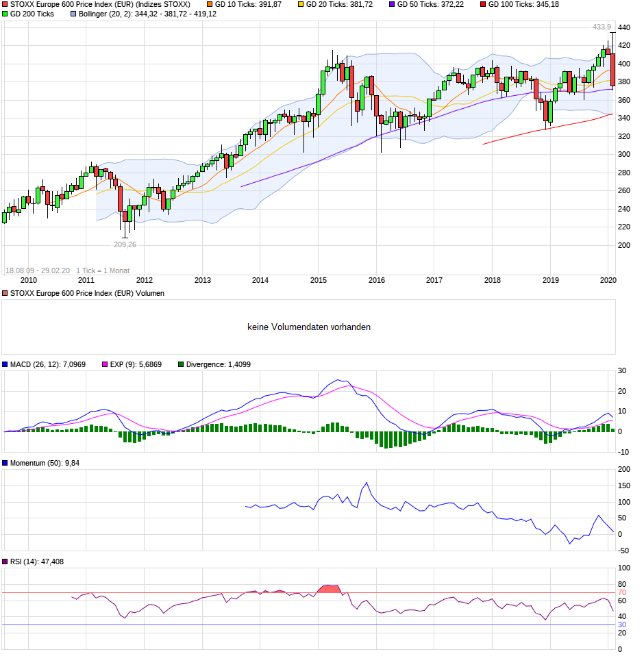Viewport: 644px width, 656px height.
Task: Click the red 70 RSI threshold label
Action: 622,592
